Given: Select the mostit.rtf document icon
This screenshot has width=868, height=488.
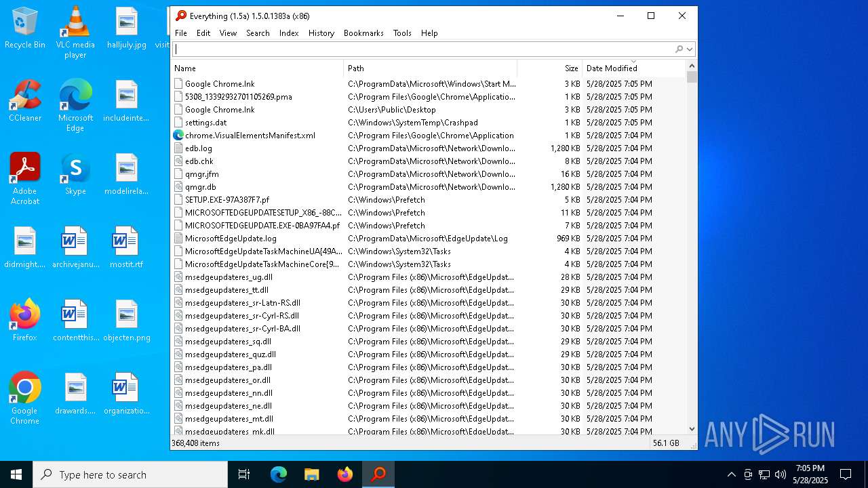Looking at the screenshot, I should [x=125, y=247].
